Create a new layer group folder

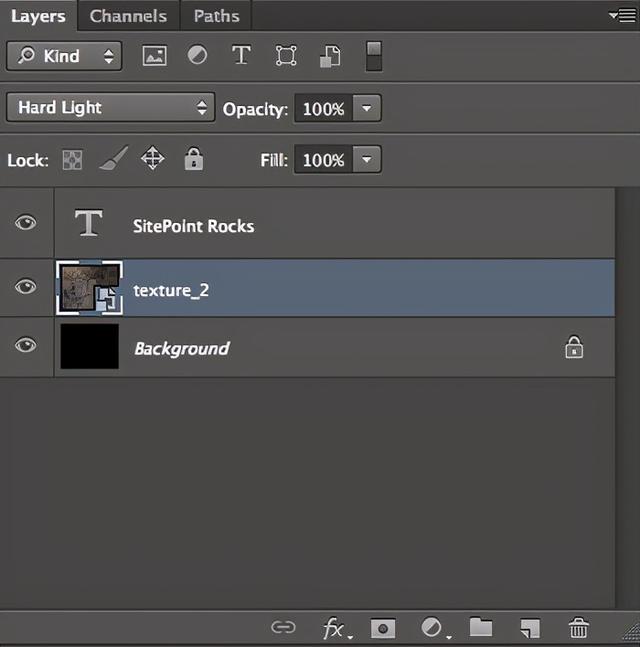pyautogui.click(x=481, y=627)
